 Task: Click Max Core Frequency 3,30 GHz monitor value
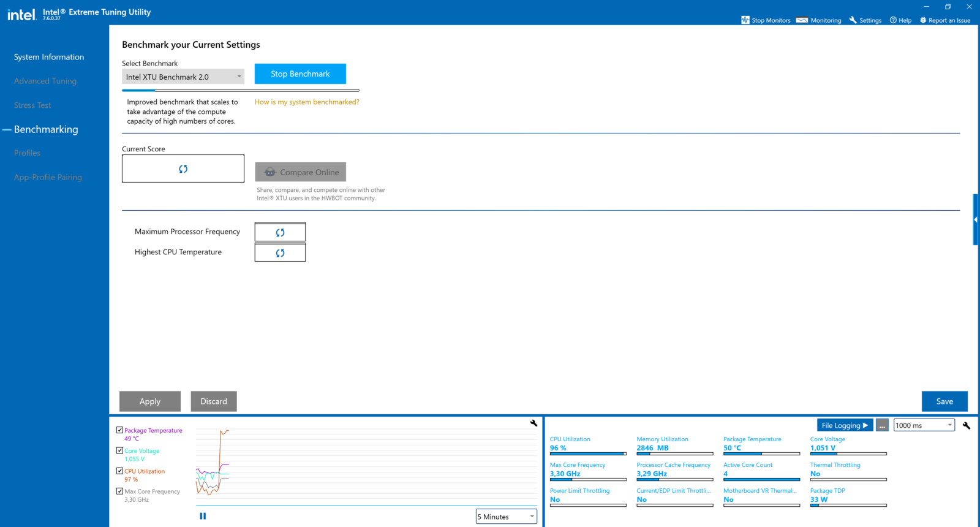click(x=565, y=474)
